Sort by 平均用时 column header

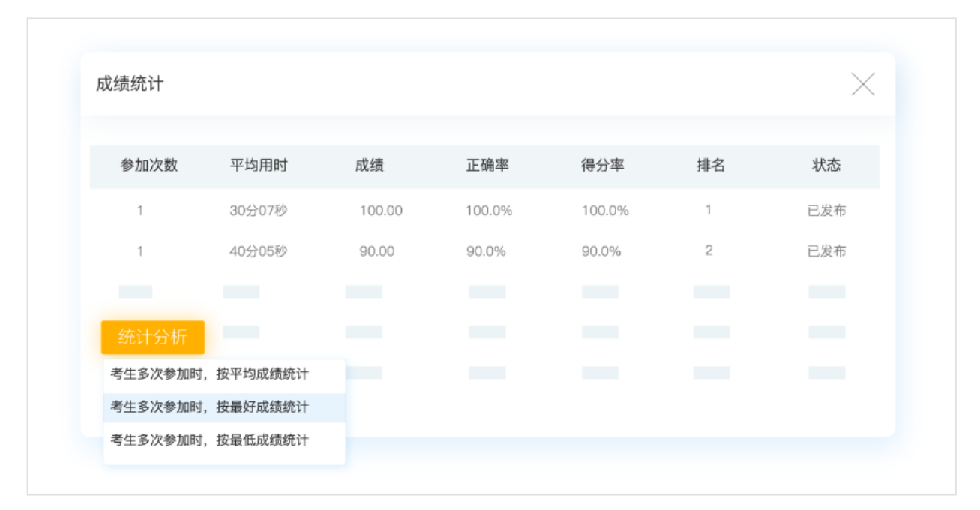pyautogui.click(x=259, y=166)
